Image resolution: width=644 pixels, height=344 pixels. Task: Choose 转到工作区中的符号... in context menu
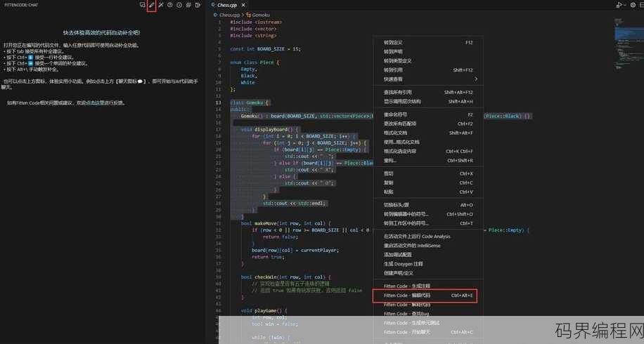tap(428, 223)
